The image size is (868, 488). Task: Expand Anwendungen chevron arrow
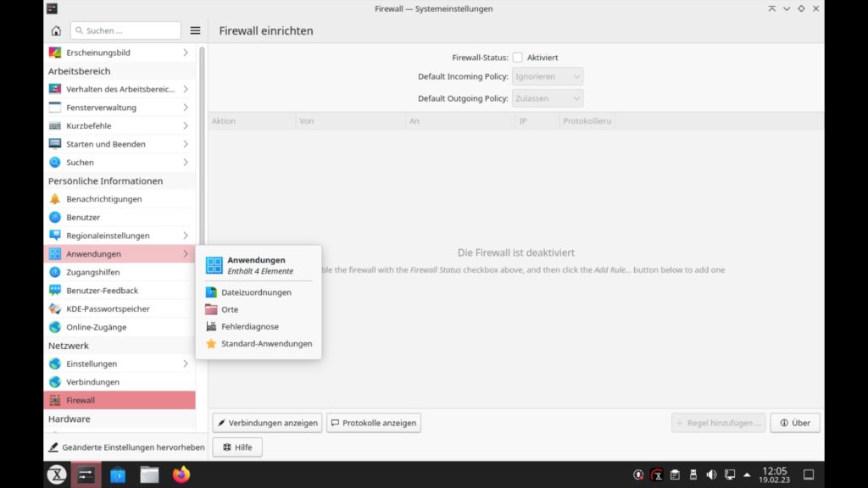[186, 253]
